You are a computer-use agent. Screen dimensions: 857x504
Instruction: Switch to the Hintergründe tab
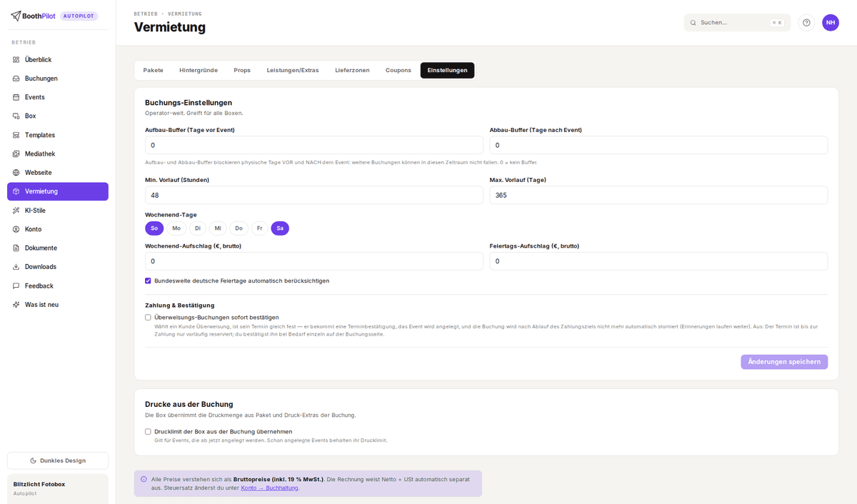(x=199, y=70)
